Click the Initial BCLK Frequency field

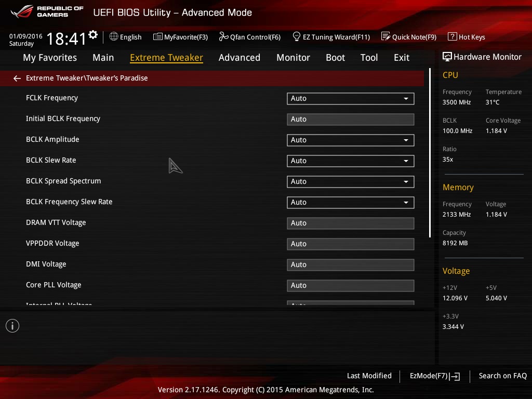[x=351, y=119]
